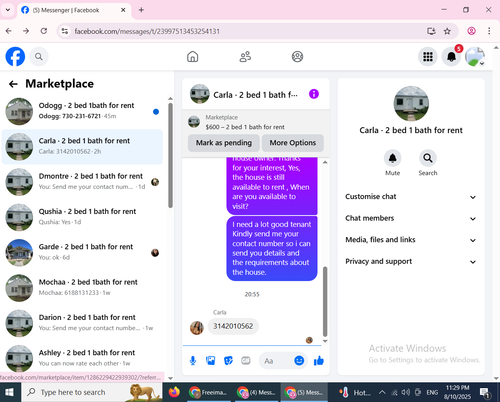Select Carla - 2 bed 1 bath conversation
500x402 pixels.
82,147
